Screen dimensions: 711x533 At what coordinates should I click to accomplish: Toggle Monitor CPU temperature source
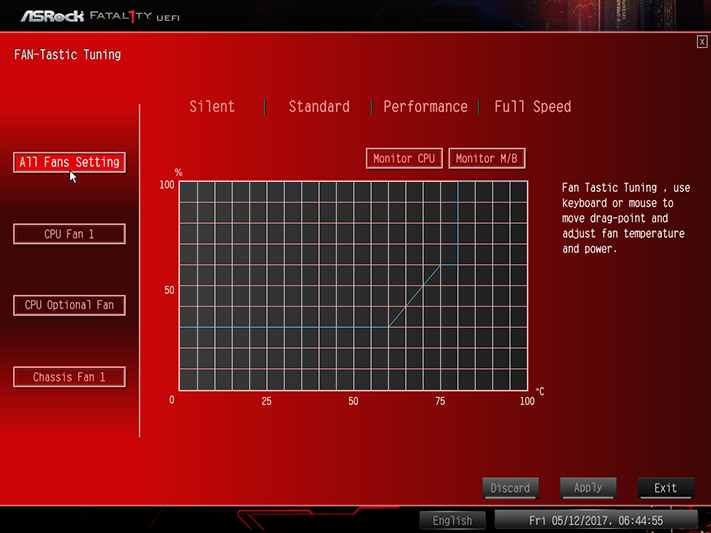404,158
